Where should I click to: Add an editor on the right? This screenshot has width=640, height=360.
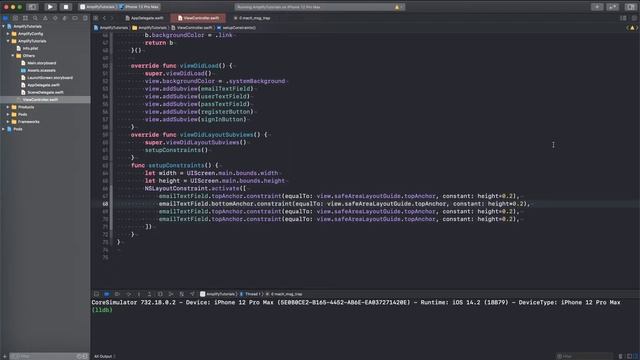coord(634,18)
